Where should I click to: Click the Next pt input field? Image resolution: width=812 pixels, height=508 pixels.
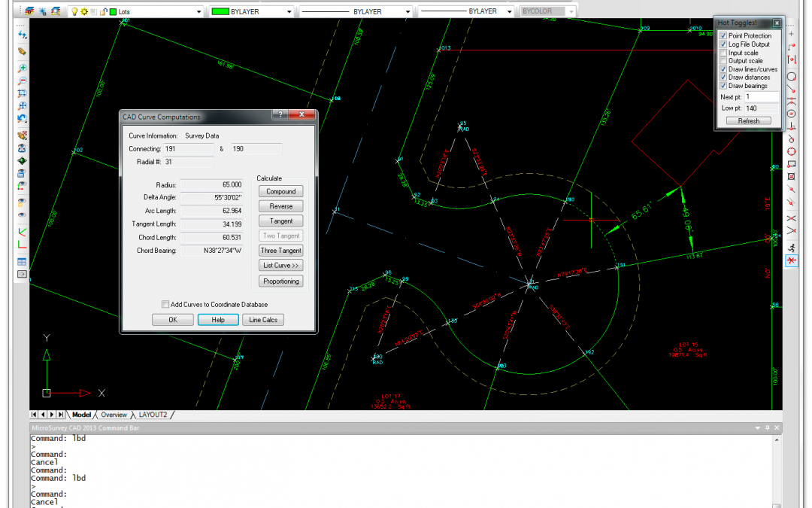coord(761,97)
